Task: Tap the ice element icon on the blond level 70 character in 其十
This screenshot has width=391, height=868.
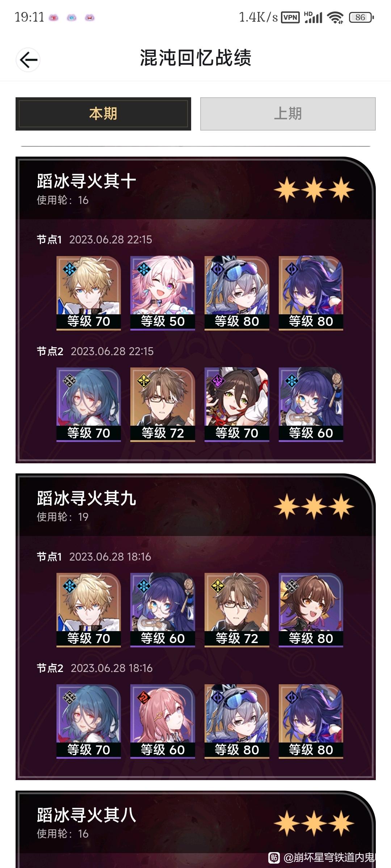Action: pyautogui.click(x=69, y=269)
